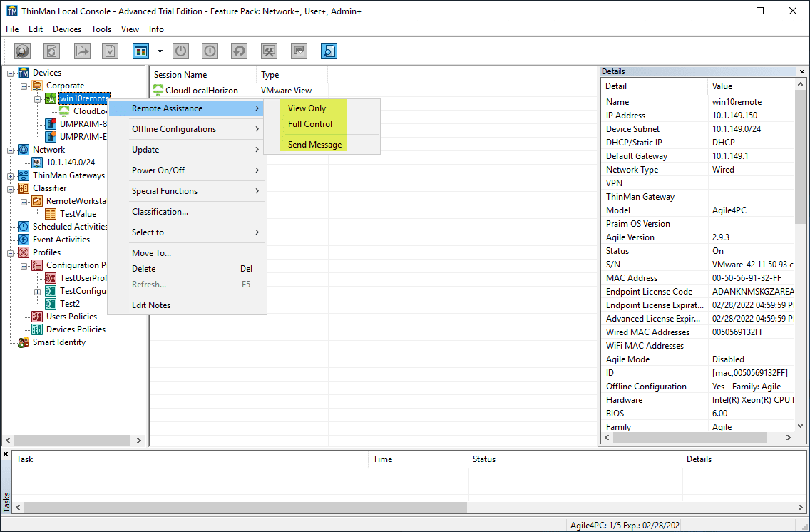Image resolution: width=810 pixels, height=532 pixels.
Task: Click the reboot arrow toolbar icon
Action: tap(239, 51)
